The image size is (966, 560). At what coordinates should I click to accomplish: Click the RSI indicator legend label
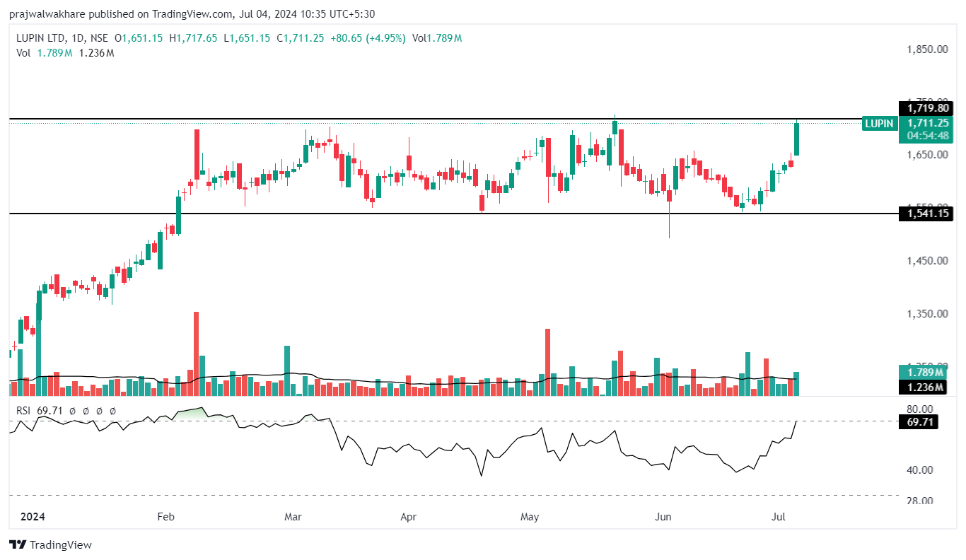click(x=25, y=410)
